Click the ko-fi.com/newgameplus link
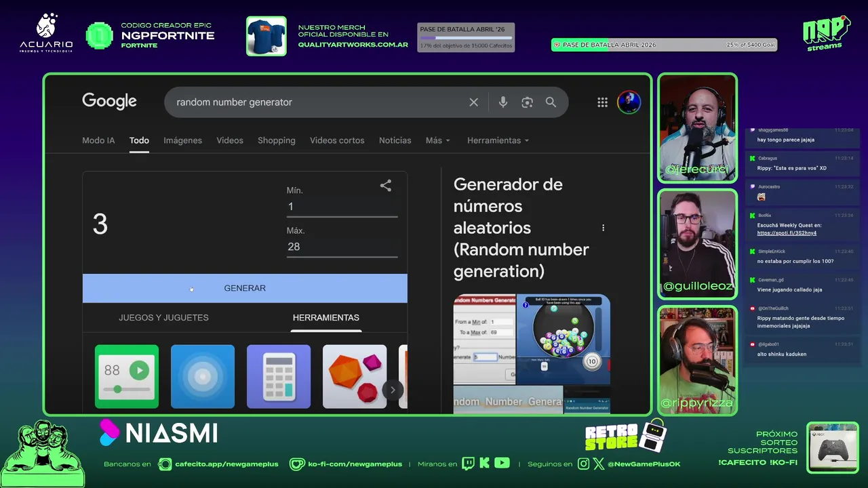868x488 pixels. pyautogui.click(x=355, y=464)
